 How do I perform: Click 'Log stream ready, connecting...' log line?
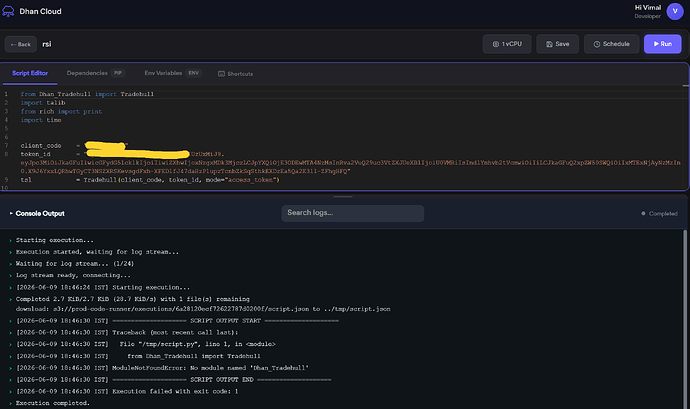coord(73,275)
